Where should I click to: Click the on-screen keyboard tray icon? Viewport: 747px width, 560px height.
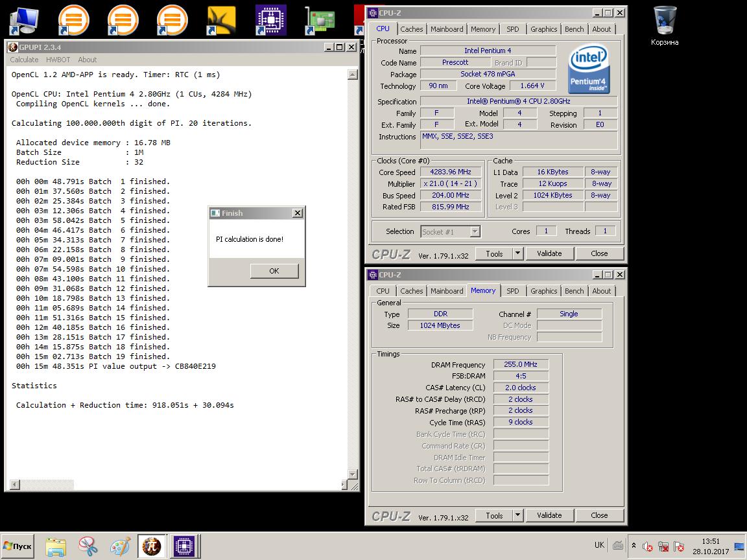618,545
